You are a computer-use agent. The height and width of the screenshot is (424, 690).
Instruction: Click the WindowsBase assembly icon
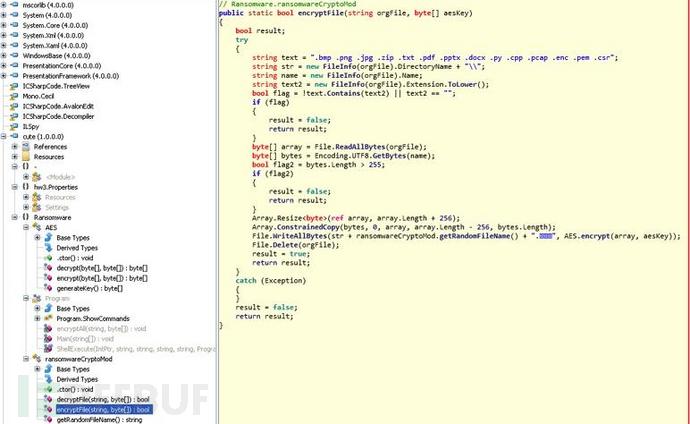click(x=14, y=55)
